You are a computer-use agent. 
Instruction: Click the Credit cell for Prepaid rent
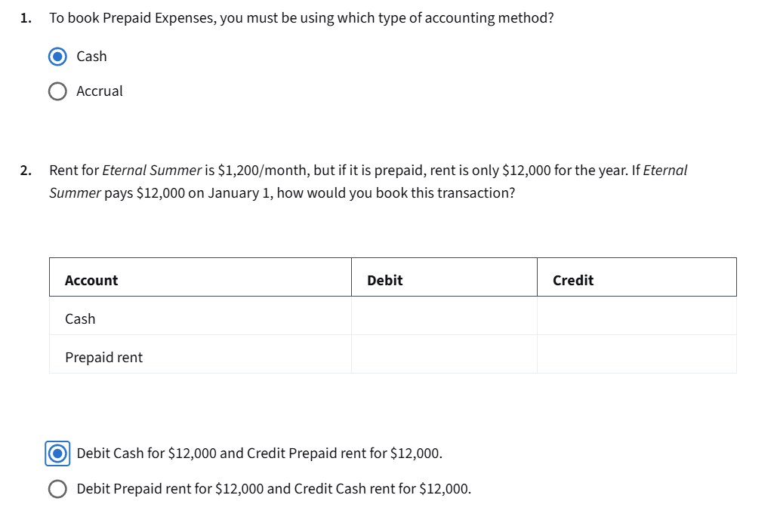coord(637,353)
